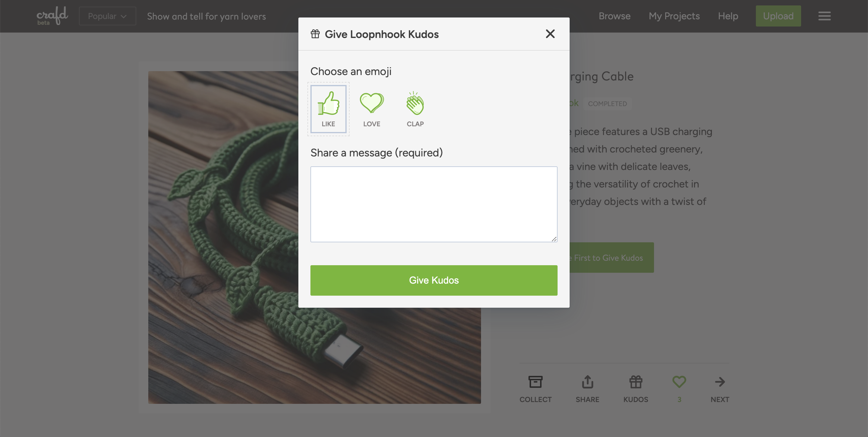Open the Popular sort dropdown
Screen dimensions: 868x437
(108, 16)
